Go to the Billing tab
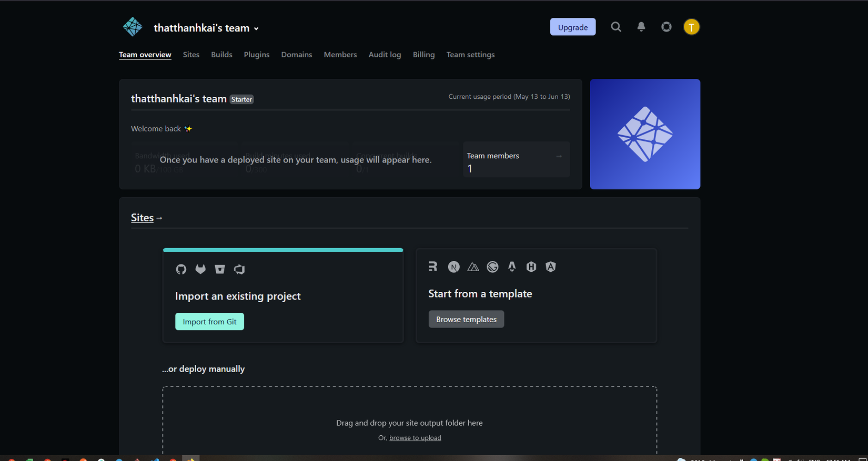868x461 pixels. click(x=424, y=55)
